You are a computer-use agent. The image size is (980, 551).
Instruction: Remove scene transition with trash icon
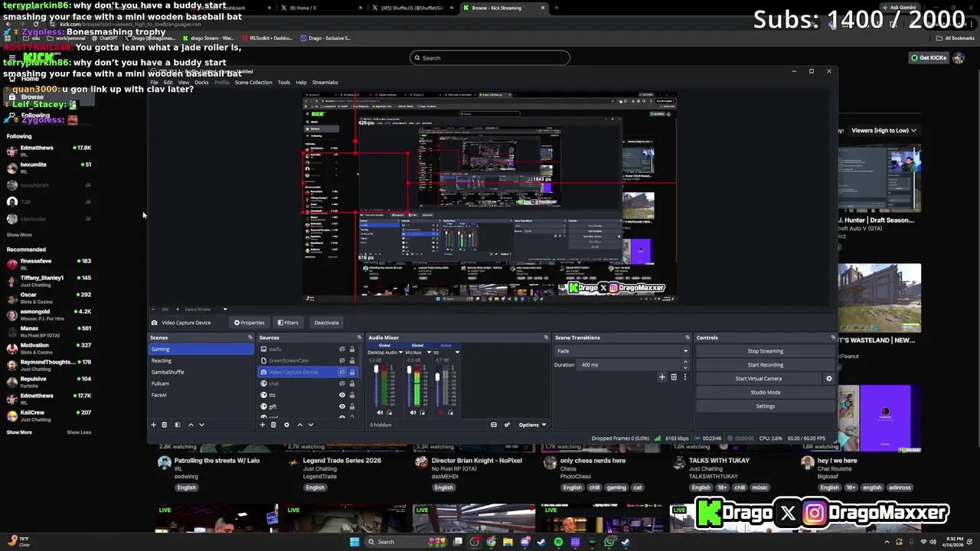tap(674, 377)
